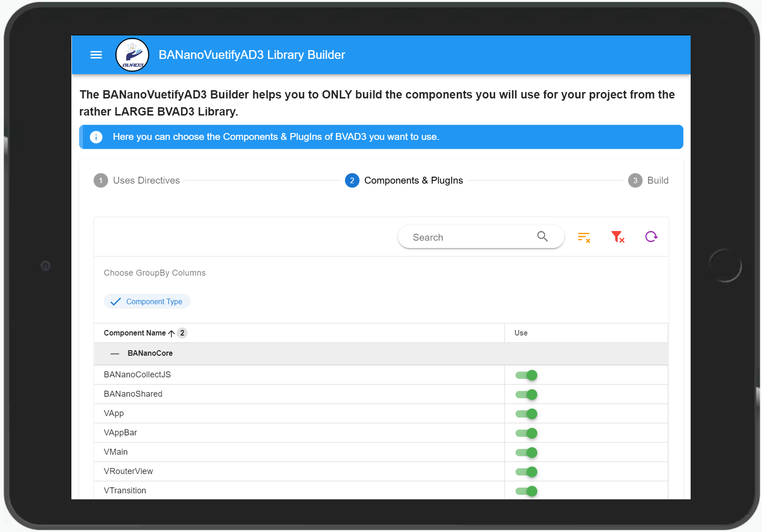The height and width of the screenshot is (532, 762).
Task: Toggle the Use switch for VMain
Action: point(526,452)
